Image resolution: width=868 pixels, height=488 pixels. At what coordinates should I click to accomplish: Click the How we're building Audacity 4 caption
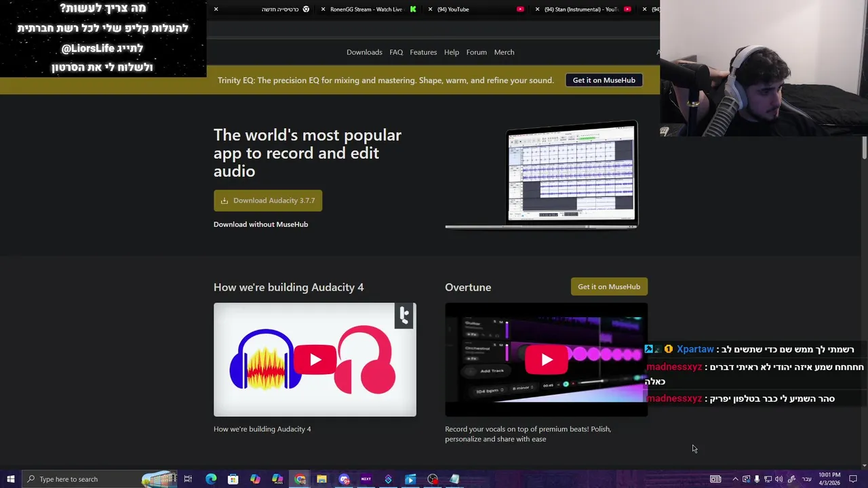[x=262, y=429]
